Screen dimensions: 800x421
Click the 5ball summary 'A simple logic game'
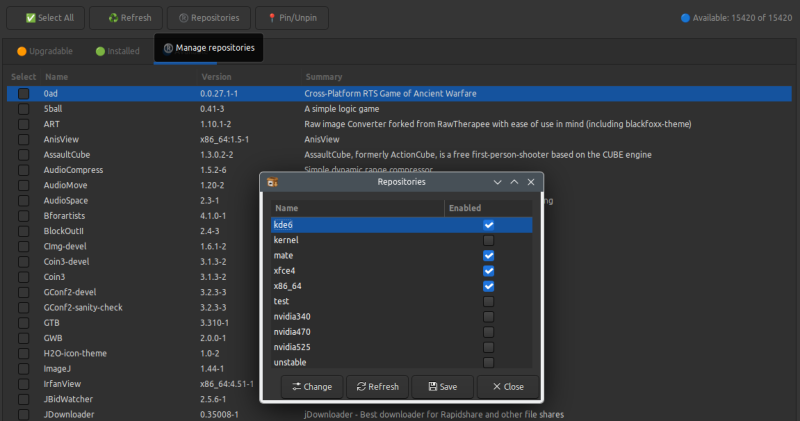point(341,109)
